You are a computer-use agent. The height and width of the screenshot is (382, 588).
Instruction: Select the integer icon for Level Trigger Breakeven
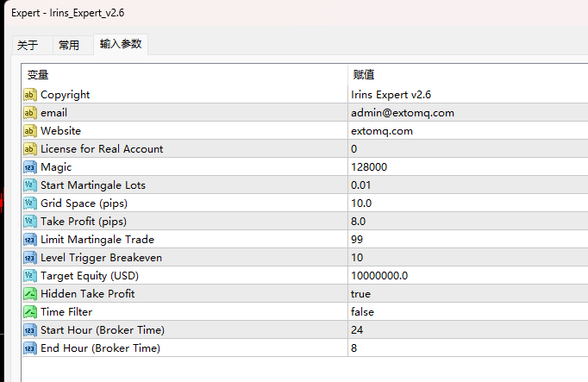(30, 258)
